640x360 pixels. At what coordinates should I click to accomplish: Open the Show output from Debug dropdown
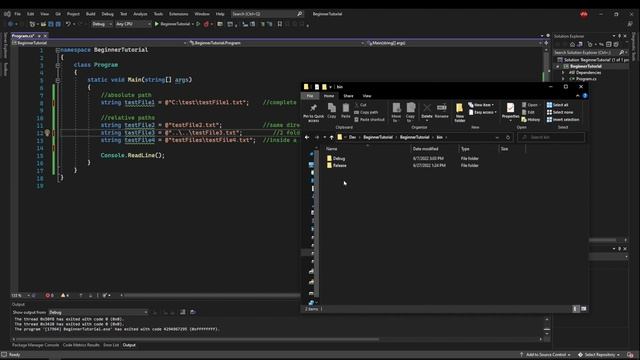[98, 312]
